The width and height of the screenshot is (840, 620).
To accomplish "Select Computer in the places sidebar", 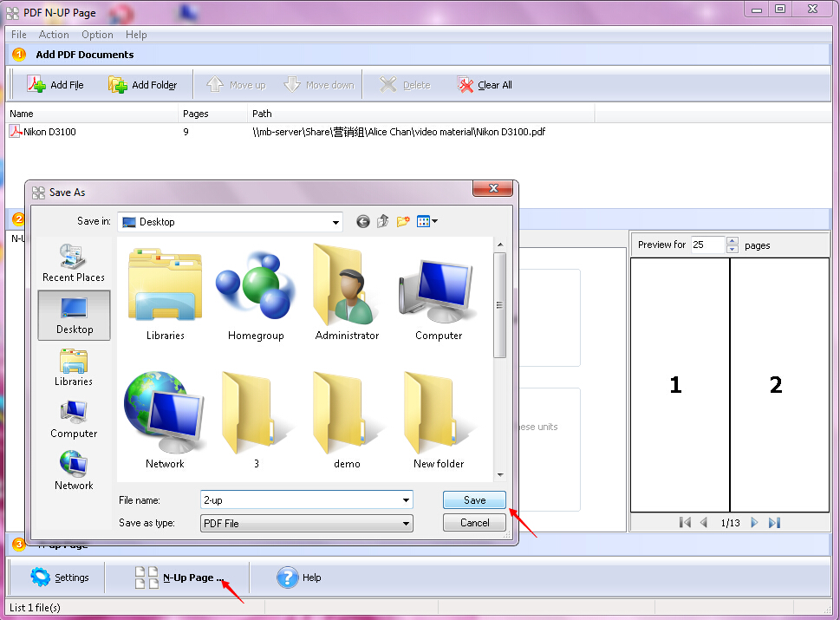I will tap(74, 419).
